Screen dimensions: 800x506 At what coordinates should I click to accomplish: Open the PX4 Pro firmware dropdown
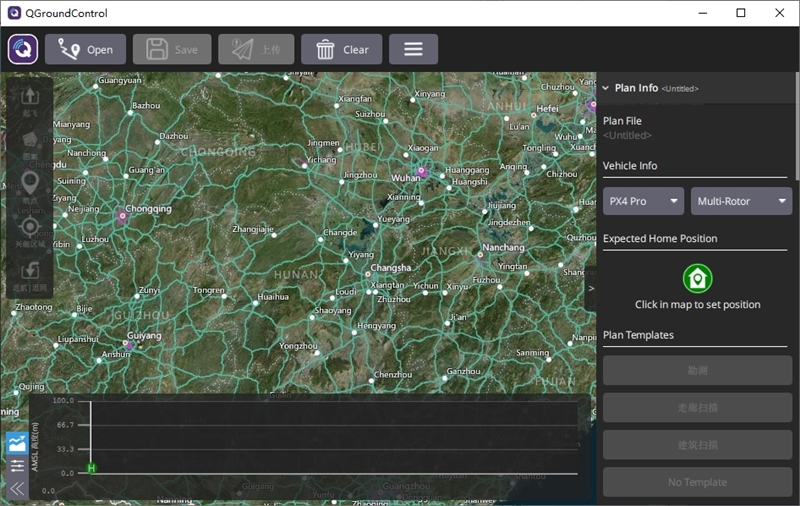click(x=643, y=201)
